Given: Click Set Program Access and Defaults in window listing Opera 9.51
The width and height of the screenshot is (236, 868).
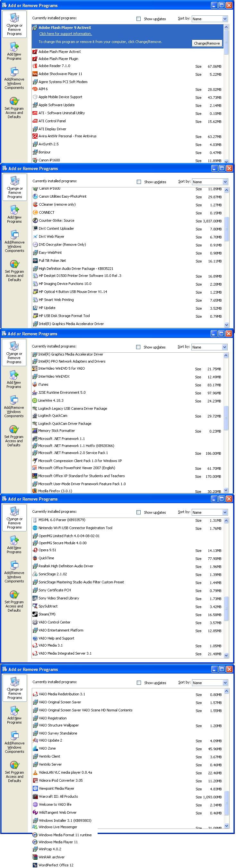Looking at the screenshot, I should pos(14,601).
